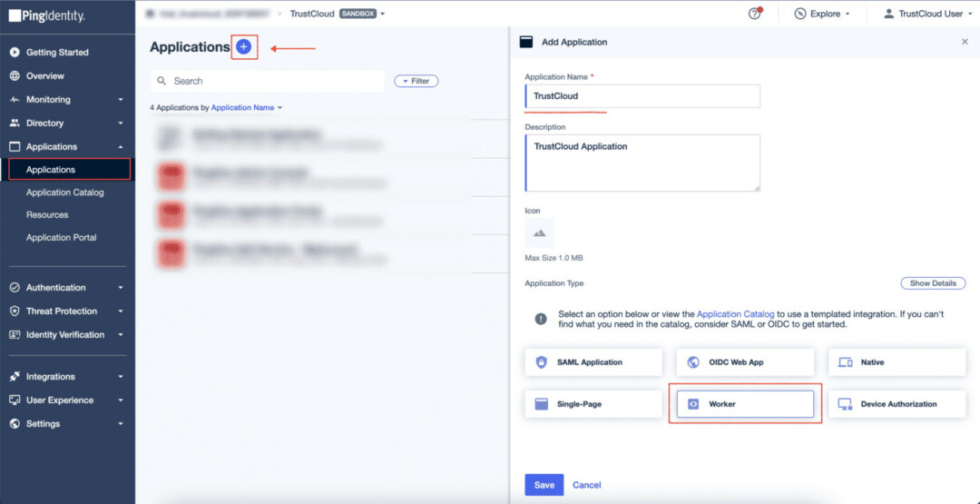Open the help question mark icon

click(755, 14)
